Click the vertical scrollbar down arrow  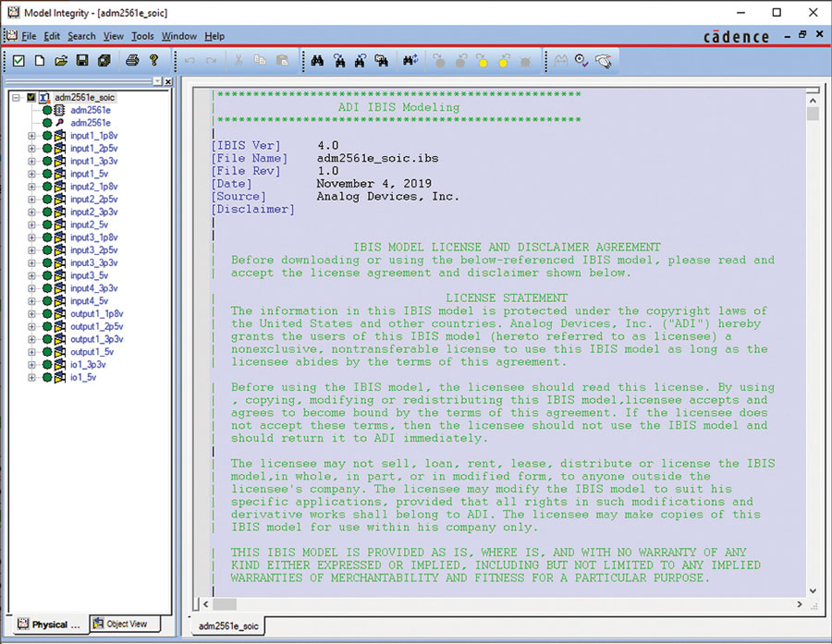(x=813, y=590)
